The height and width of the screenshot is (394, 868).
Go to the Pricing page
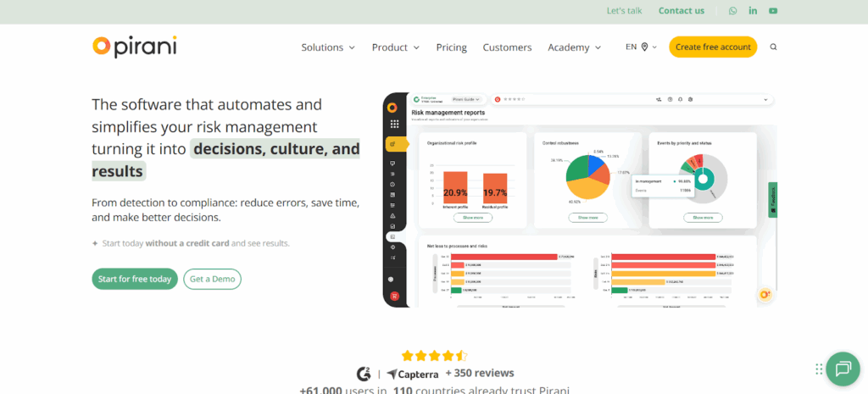click(x=451, y=47)
